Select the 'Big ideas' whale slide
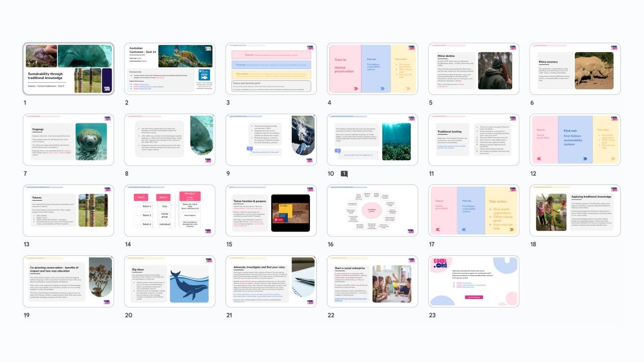This screenshot has height=362, width=644. click(x=170, y=282)
